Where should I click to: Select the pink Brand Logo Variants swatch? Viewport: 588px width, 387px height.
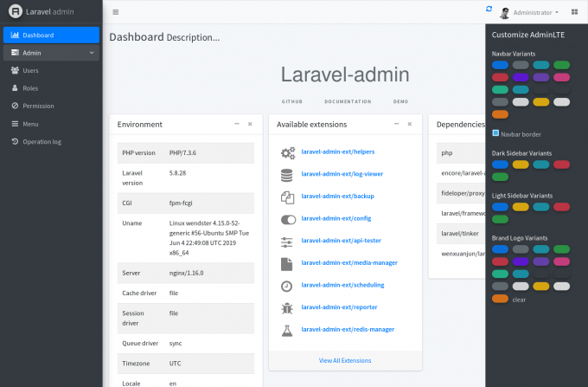point(561,261)
